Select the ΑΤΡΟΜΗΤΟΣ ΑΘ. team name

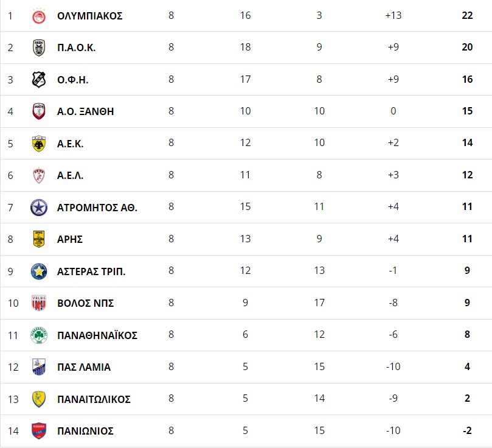pyautogui.click(x=97, y=208)
